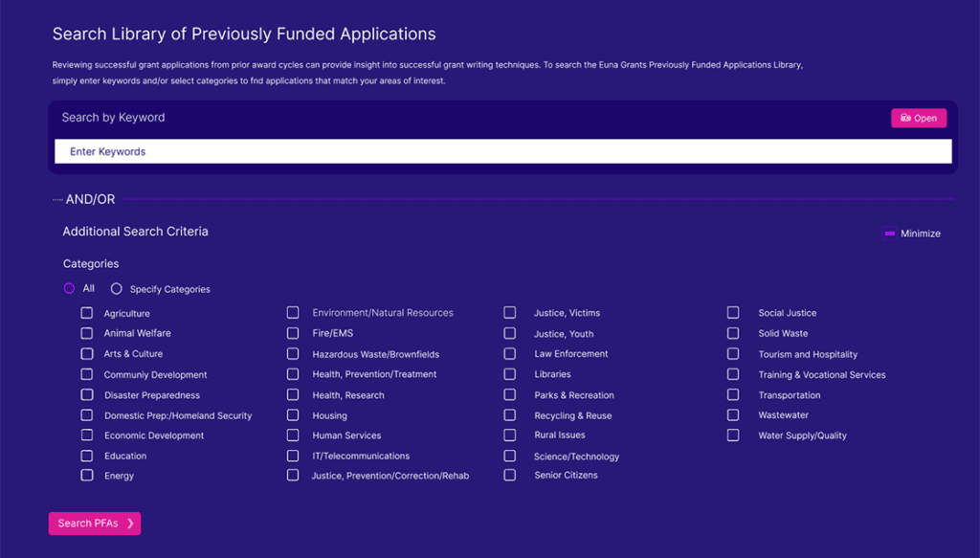The width and height of the screenshot is (980, 558).
Task: Tick the Libraries category checkbox
Action: point(510,374)
